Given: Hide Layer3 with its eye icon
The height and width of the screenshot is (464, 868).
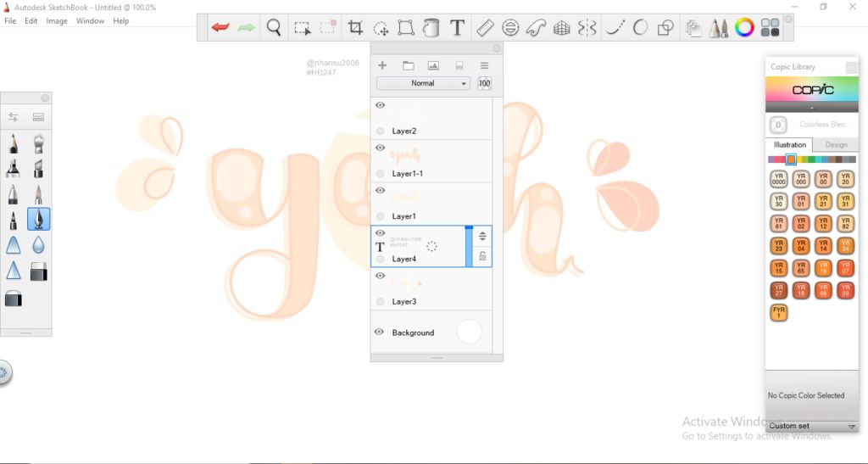Looking at the screenshot, I should pos(380,276).
